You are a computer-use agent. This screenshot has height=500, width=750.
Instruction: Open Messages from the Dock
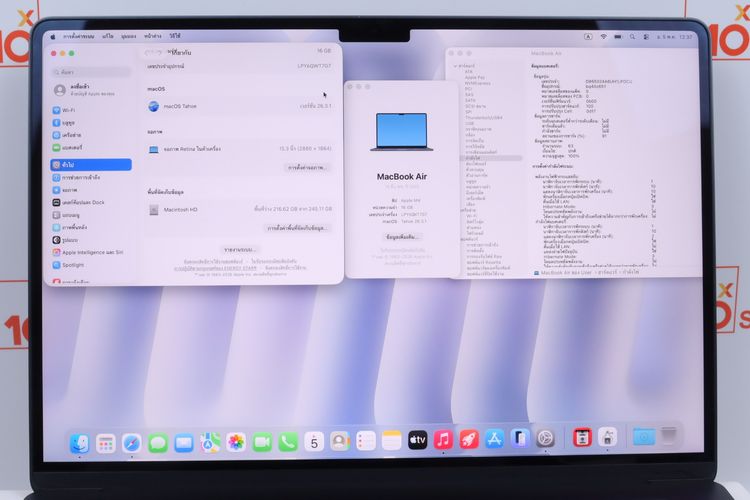[158, 443]
